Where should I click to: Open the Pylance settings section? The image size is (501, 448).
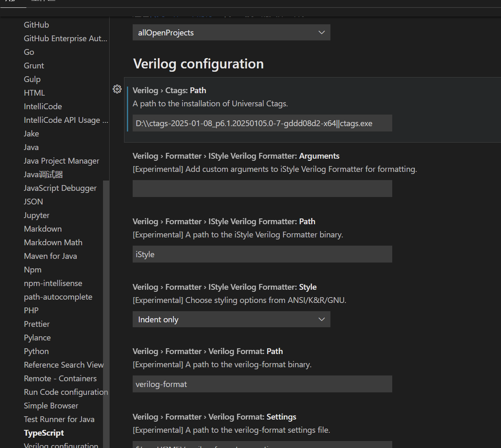tap(37, 338)
